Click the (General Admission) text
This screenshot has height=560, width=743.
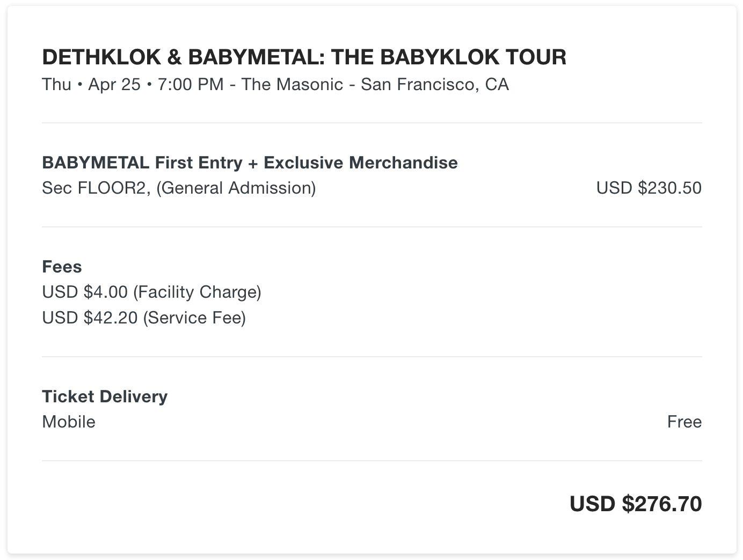coord(236,188)
